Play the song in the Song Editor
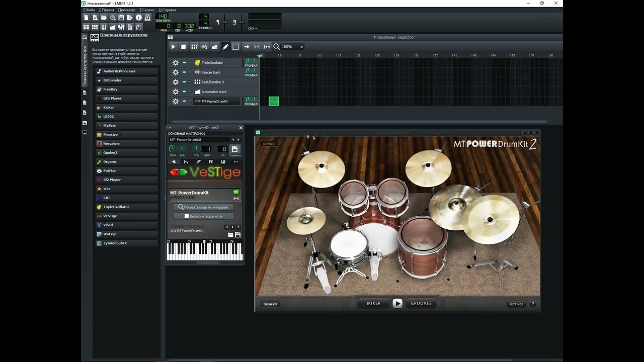Screen dimensions: 644x362 pos(173,47)
